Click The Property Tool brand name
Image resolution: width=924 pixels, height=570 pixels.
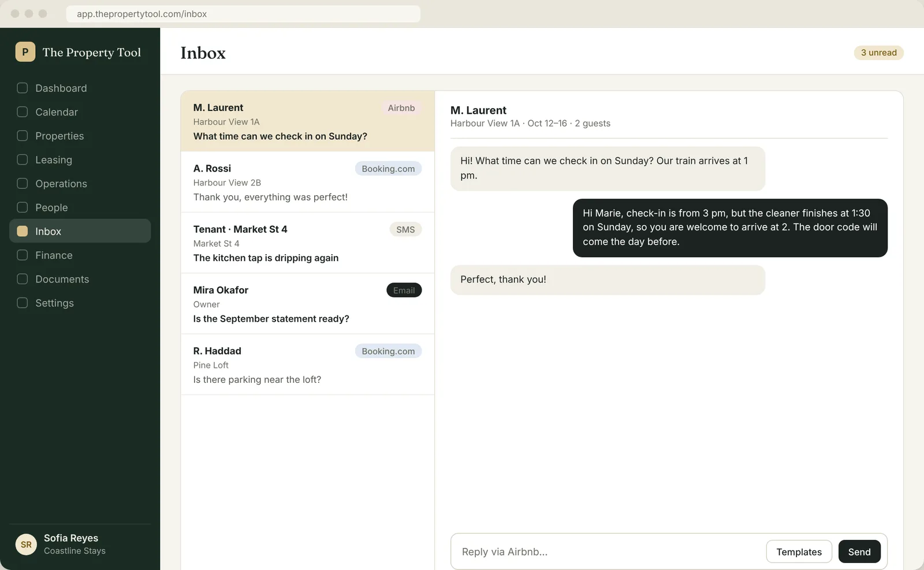point(92,53)
